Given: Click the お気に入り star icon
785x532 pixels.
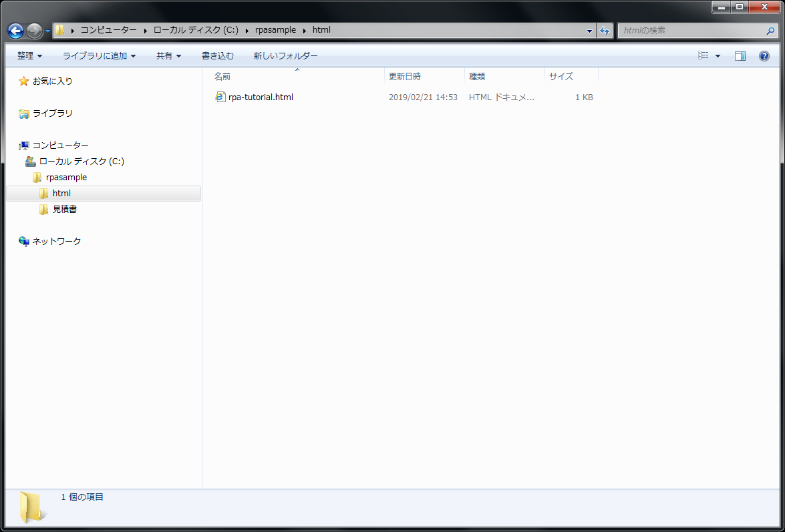Looking at the screenshot, I should click(x=24, y=81).
